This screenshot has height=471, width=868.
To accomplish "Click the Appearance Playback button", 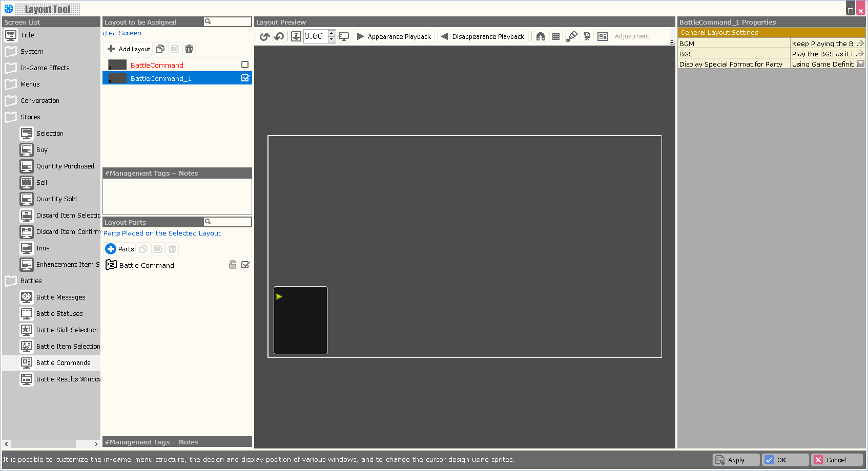I will coord(394,36).
